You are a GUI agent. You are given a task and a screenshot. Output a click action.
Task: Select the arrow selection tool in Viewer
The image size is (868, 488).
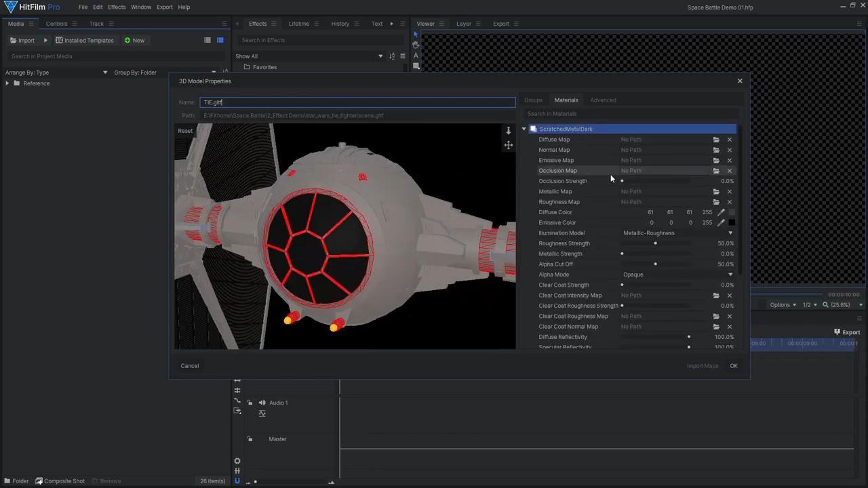point(416,35)
